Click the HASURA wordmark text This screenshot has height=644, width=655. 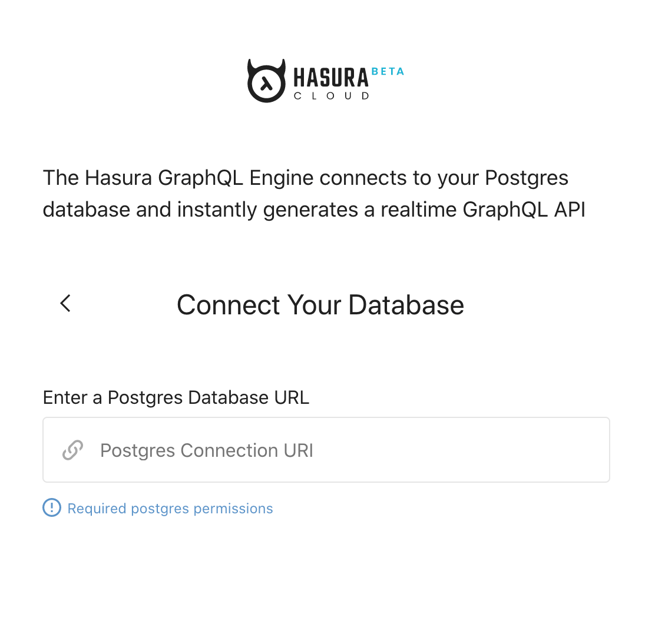330,78
